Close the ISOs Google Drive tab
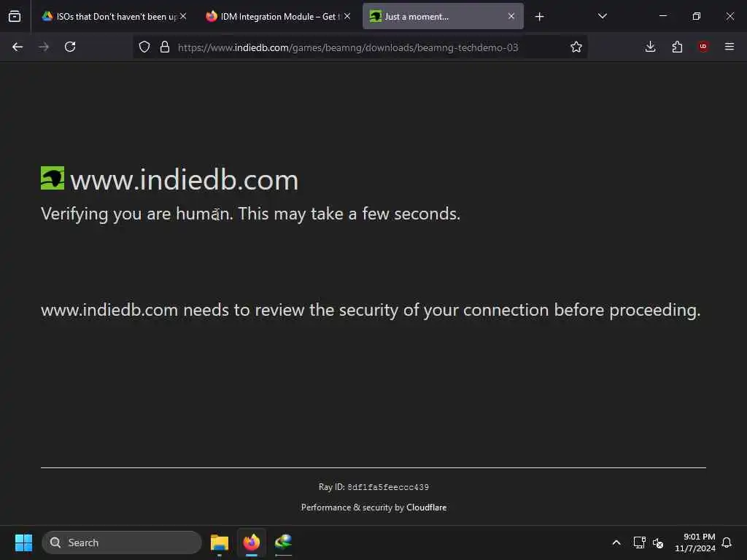The width and height of the screenshot is (747, 560). click(183, 16)
